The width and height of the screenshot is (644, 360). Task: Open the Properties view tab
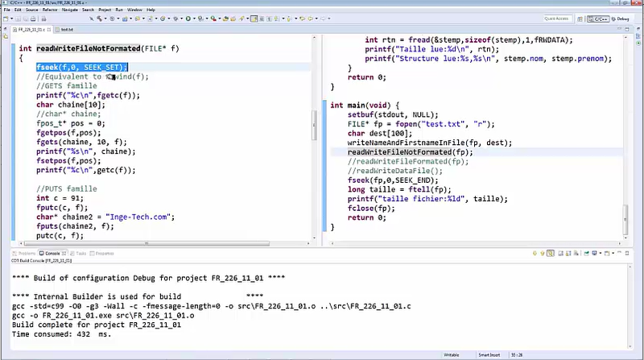(104, 253)
